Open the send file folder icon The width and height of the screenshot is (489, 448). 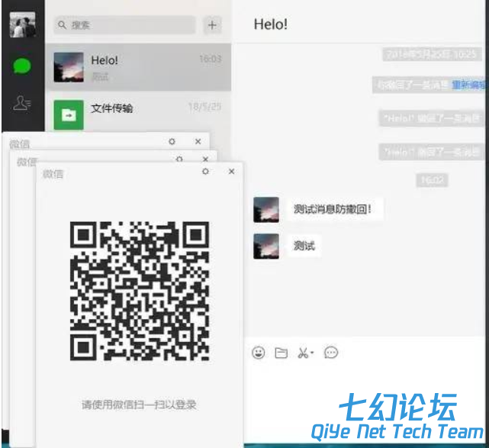281,353
